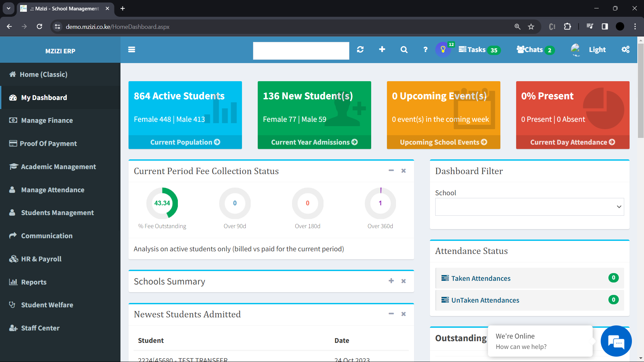
Task: Open Proof Of Payment menu
Action: pyautogui.click(x=60, y=144)
